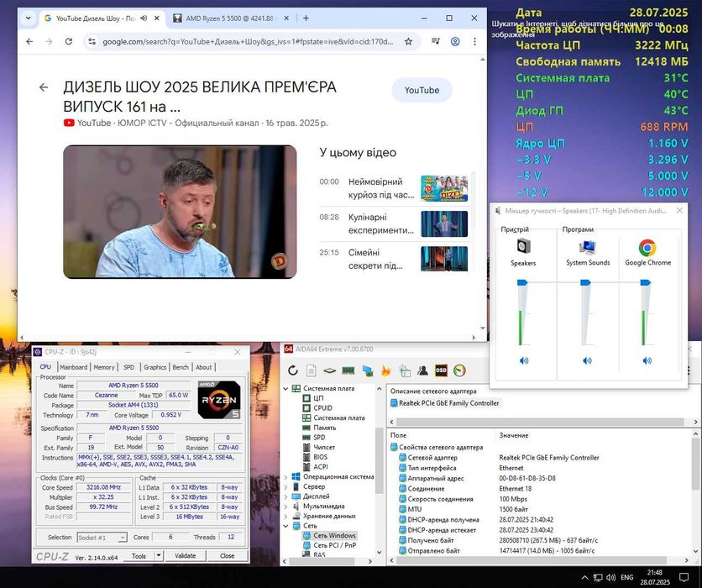Open the AIDA64 OSD panel icon
The width and height of the screenshot is (702, 588).
point(441,370)
